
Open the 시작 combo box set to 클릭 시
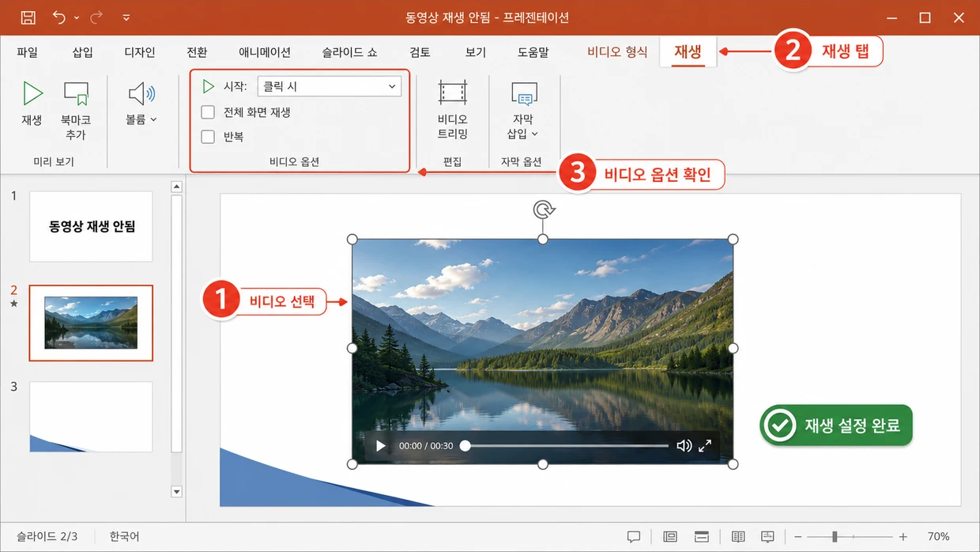click(x=329, y=86)
